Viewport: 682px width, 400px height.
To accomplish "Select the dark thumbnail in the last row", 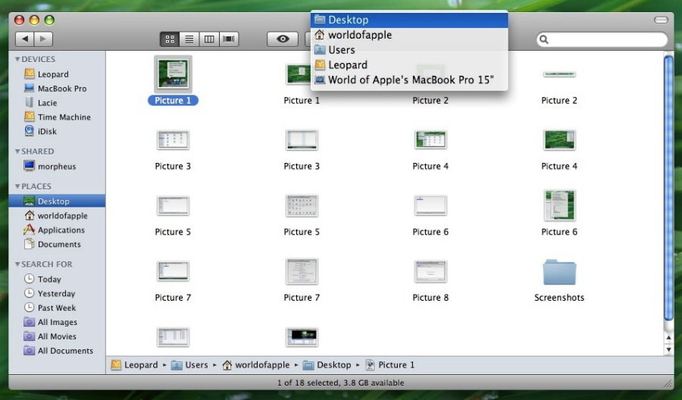I will pos(302,337).
